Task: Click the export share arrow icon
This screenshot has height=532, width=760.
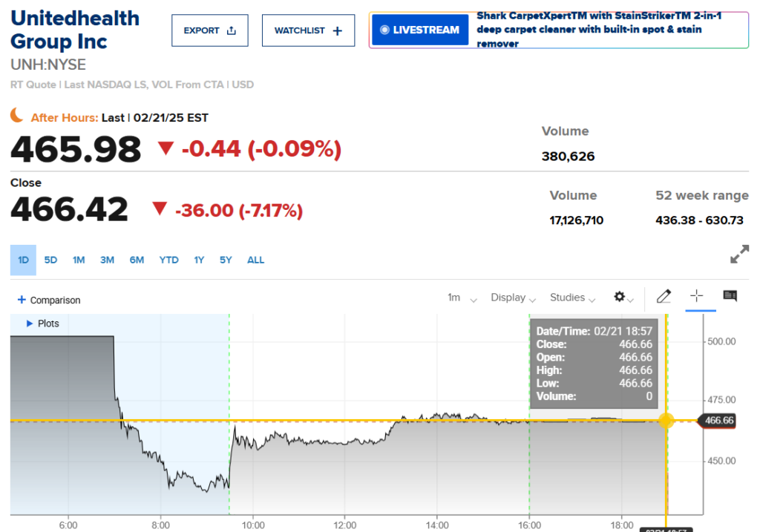Action: coord(232,30)
